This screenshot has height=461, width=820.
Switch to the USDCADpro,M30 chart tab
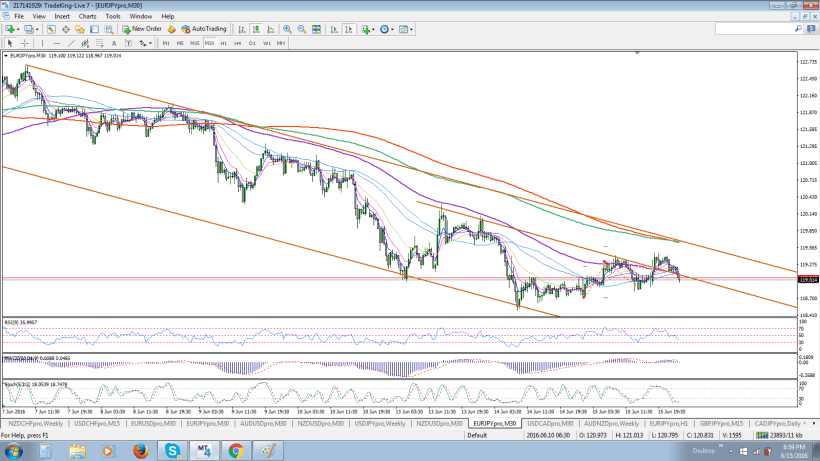(550, 423)
